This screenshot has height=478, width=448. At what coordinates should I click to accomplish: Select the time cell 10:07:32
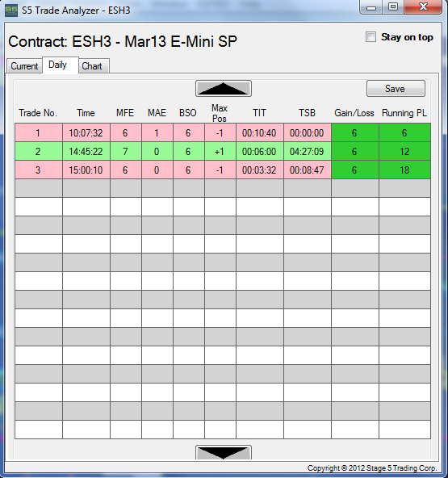[86, 132]
